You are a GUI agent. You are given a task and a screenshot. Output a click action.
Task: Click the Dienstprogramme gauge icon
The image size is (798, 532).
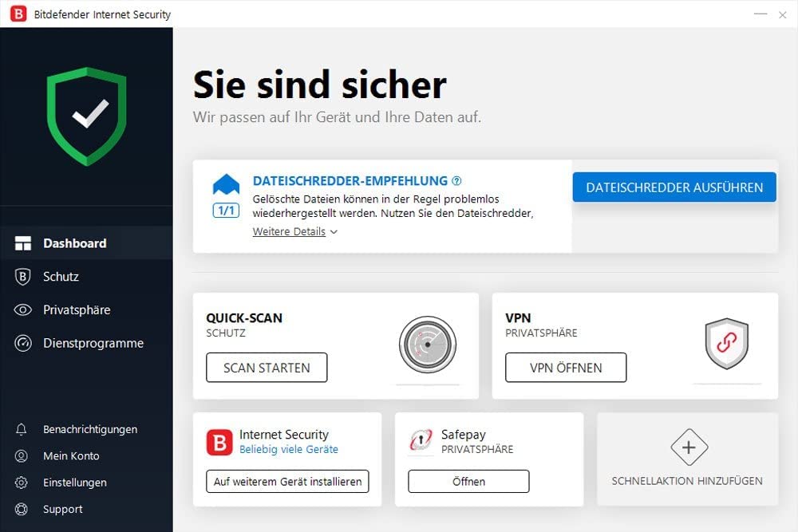tap(23, 343)
